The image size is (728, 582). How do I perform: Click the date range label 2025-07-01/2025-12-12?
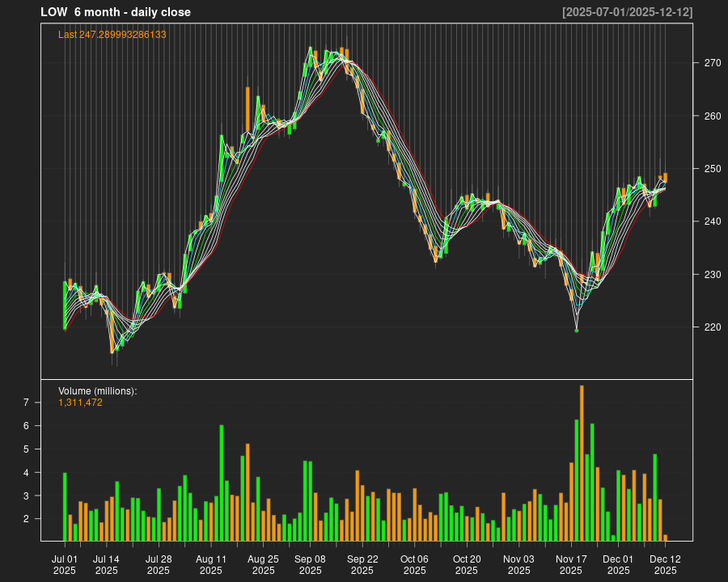(x=627, y=12)
